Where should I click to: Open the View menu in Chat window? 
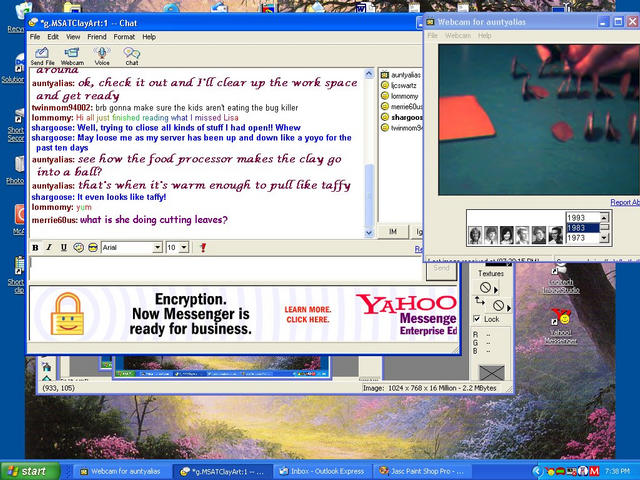coord(73,37)
